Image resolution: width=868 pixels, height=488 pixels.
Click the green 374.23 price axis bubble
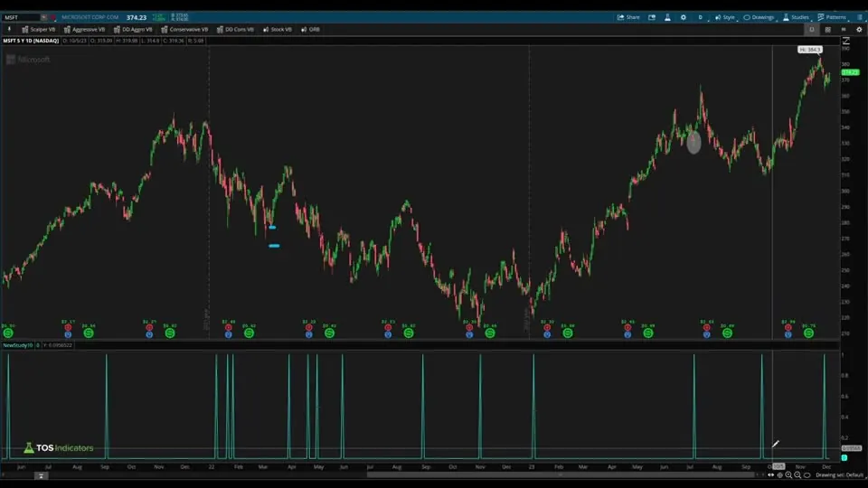(x=850, y=72)
